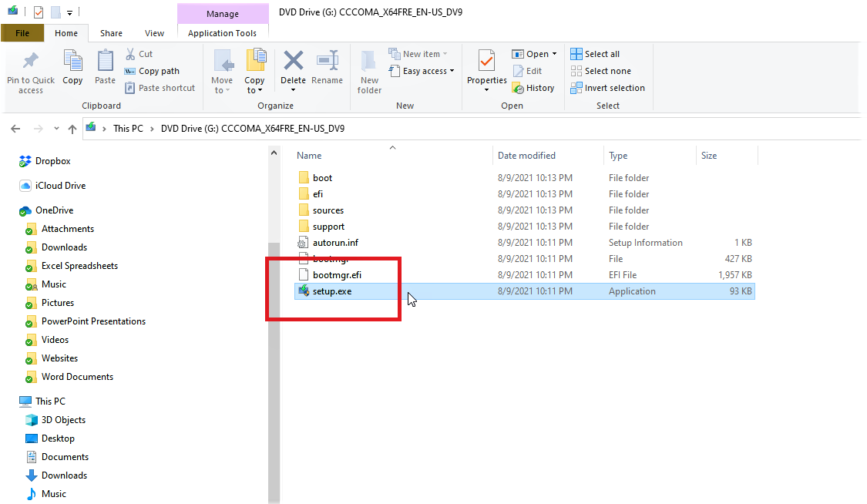This screenshot has height=504, width=867.
Task: Open the Move to dropdown
Action: [222, 73]
